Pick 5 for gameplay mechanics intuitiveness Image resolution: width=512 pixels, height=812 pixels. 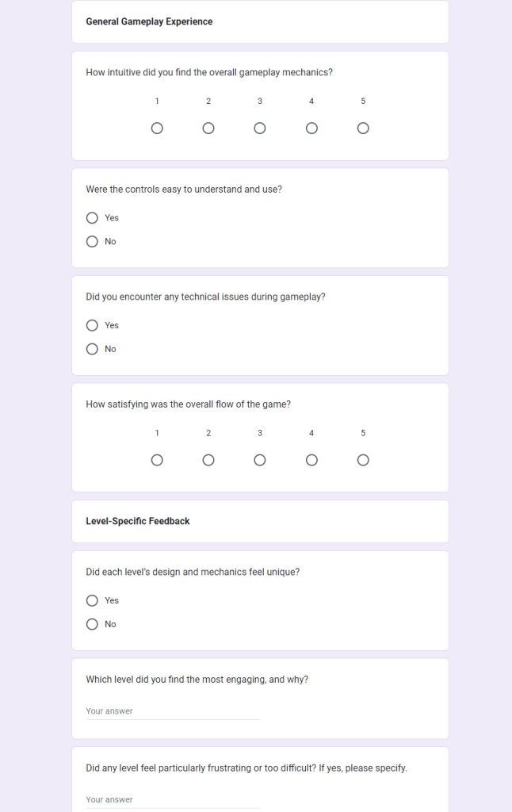point(363,128)
